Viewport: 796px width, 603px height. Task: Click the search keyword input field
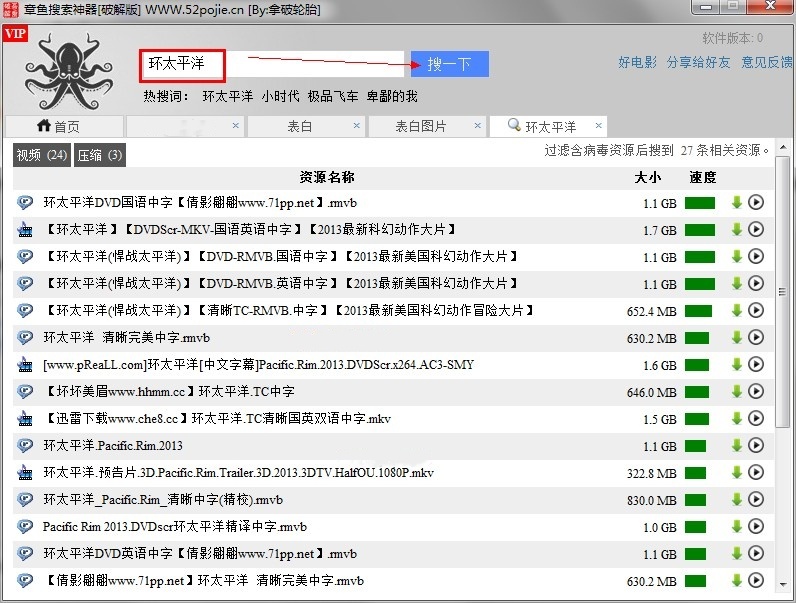tap(272, 64)
